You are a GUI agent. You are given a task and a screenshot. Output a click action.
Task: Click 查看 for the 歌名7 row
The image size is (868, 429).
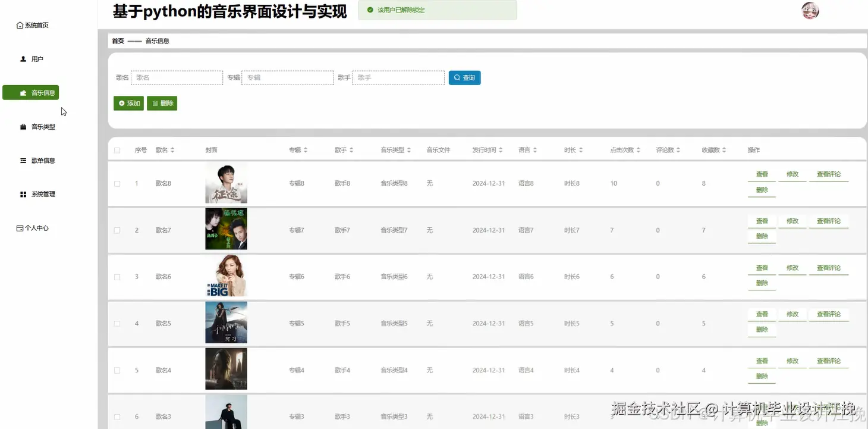tap(762, 221)
